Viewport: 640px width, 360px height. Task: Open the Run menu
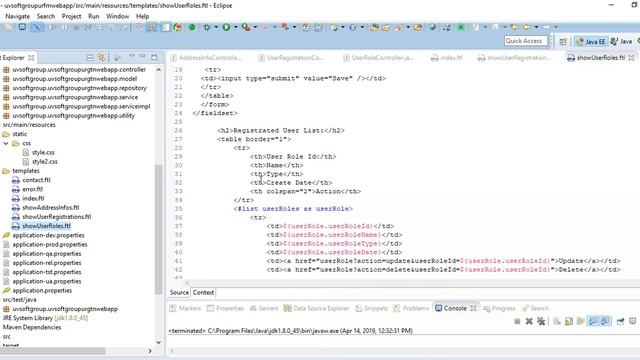click(93, 16)
